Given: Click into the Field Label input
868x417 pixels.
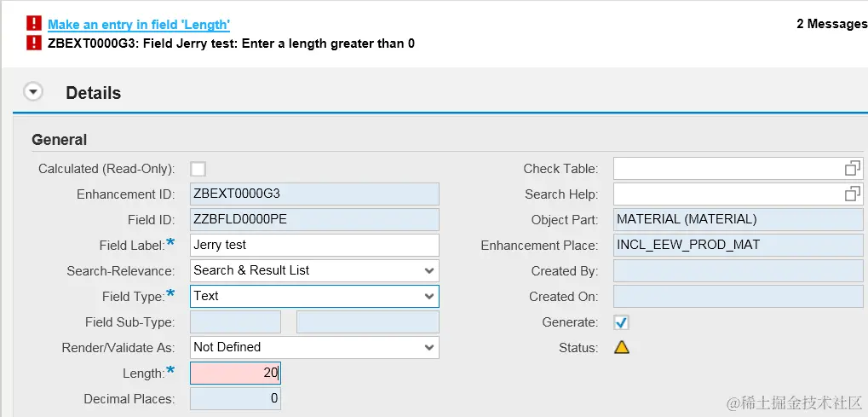Looking at the screenshot, I should point(314,245).
